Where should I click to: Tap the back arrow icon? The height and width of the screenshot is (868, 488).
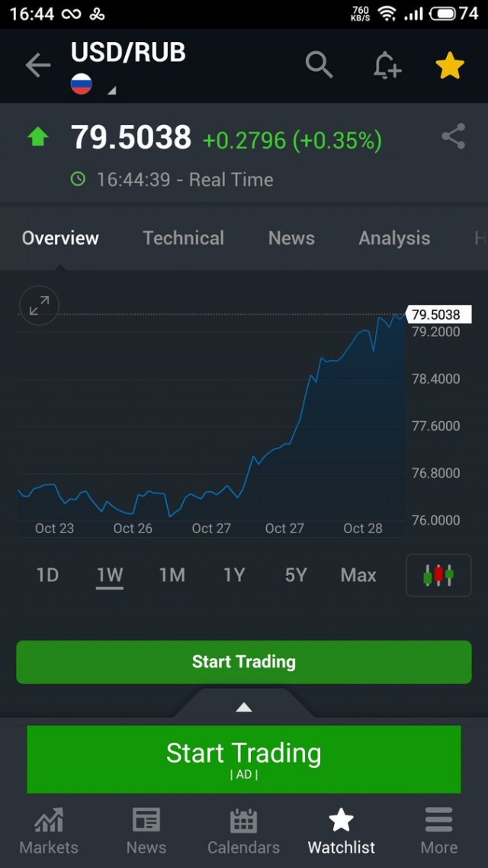(x=37, y=66)
